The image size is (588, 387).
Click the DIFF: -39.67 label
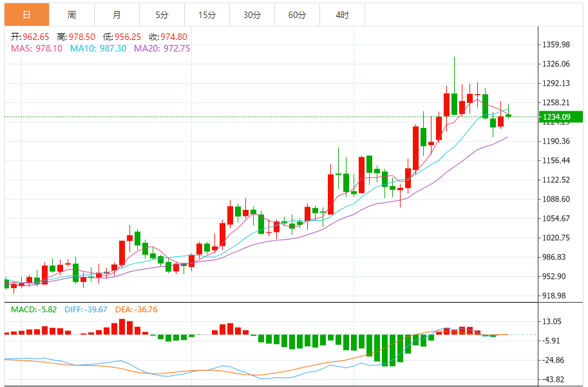coord(86,310)
